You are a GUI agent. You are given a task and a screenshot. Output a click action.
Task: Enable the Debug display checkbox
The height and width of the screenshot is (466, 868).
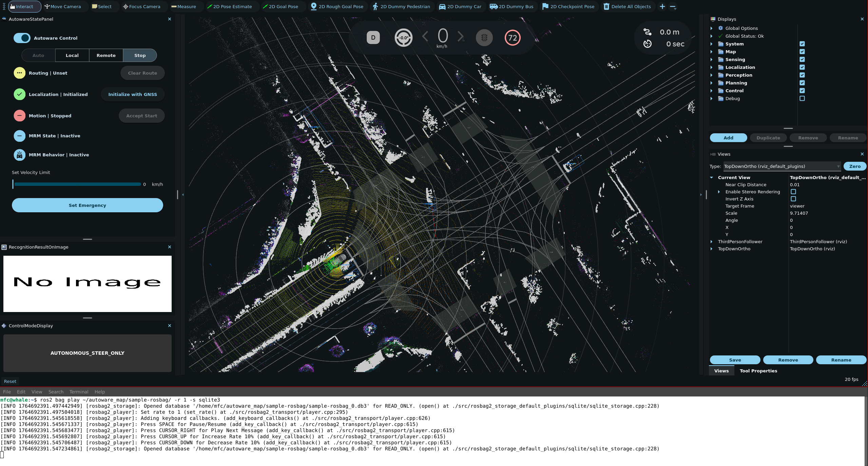pos(802,98)
